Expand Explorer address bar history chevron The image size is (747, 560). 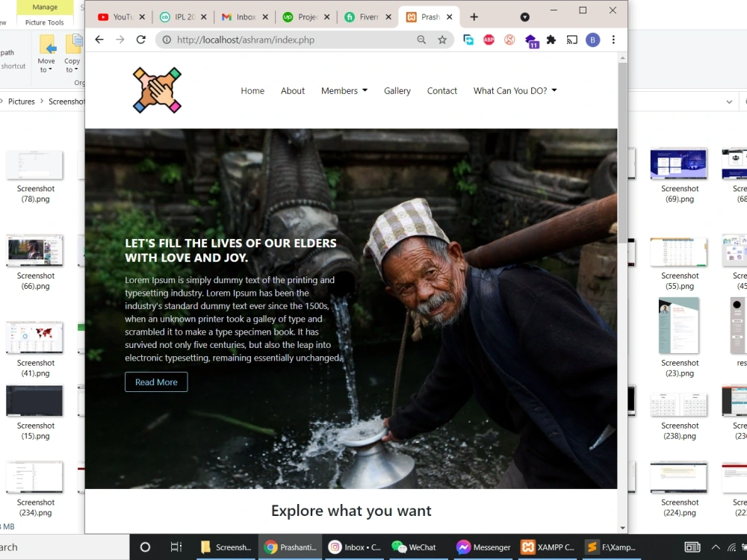tap(729, 102)
